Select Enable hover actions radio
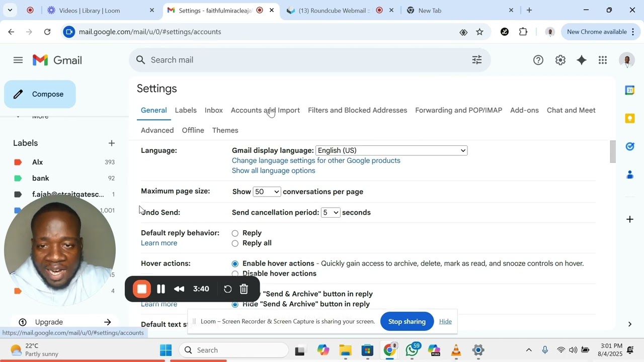 235,264
